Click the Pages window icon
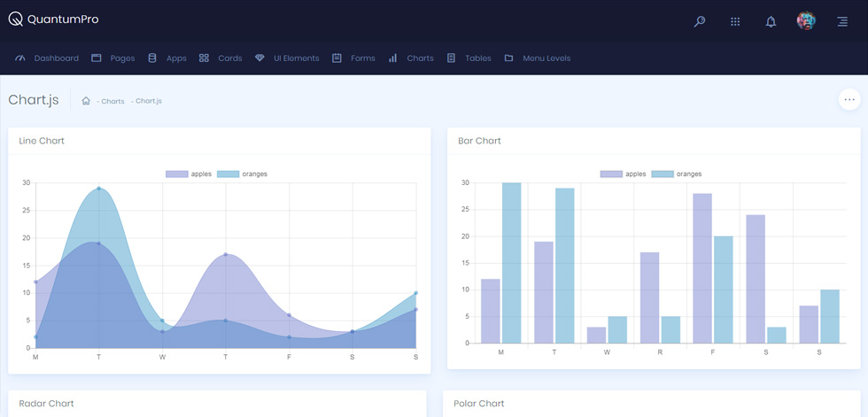Screen dimensions: 868x417 tap(97, 58)
